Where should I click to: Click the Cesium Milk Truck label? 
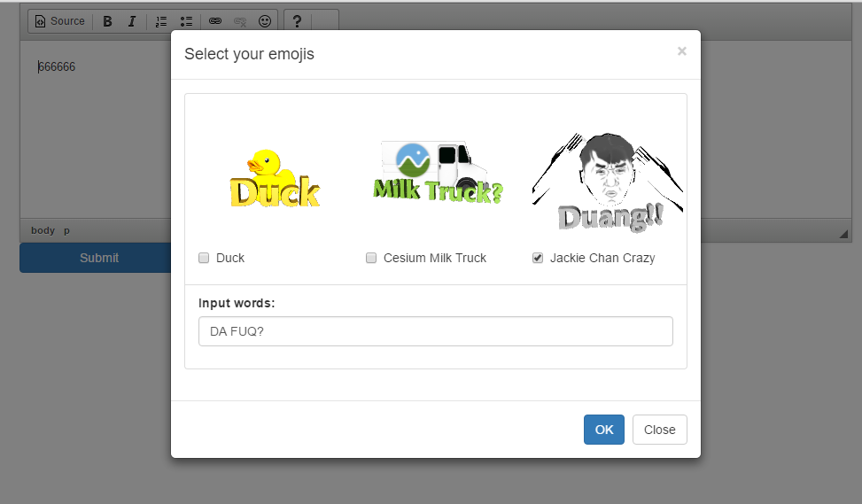tap(435, 258)
